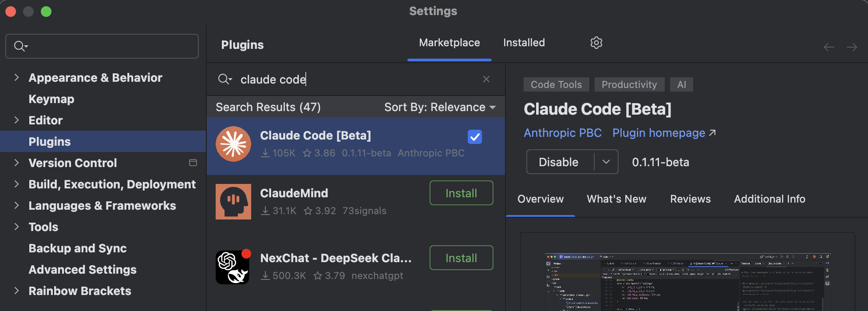Viewport: 868px width, 311px height.
Task: Click the plugin search field text
Action: [273, 79]
